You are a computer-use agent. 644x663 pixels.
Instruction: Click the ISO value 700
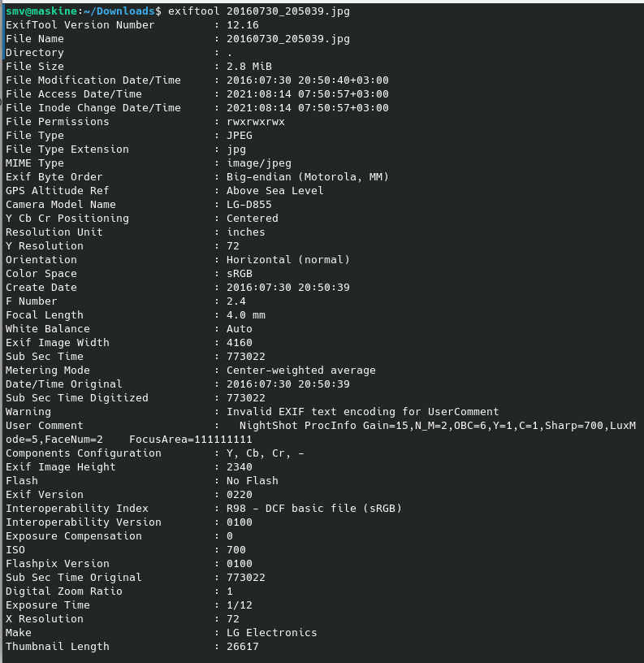pos(236,550)
